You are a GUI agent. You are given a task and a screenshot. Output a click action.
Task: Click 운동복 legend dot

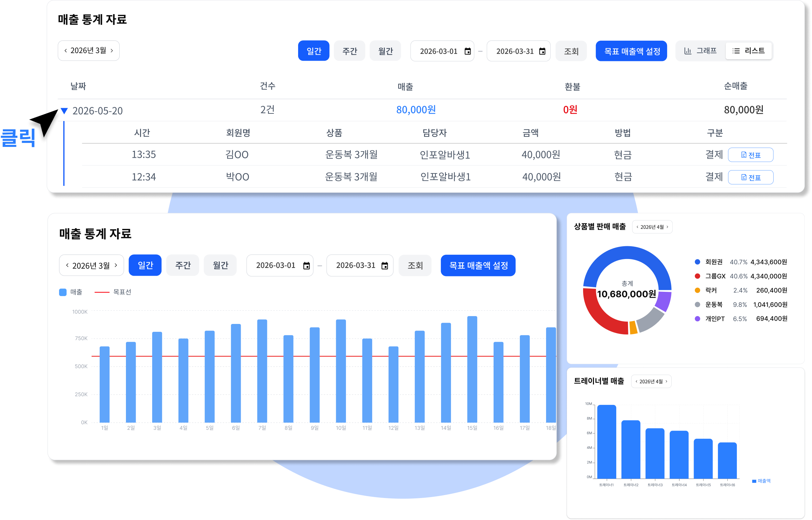(698, 305)
